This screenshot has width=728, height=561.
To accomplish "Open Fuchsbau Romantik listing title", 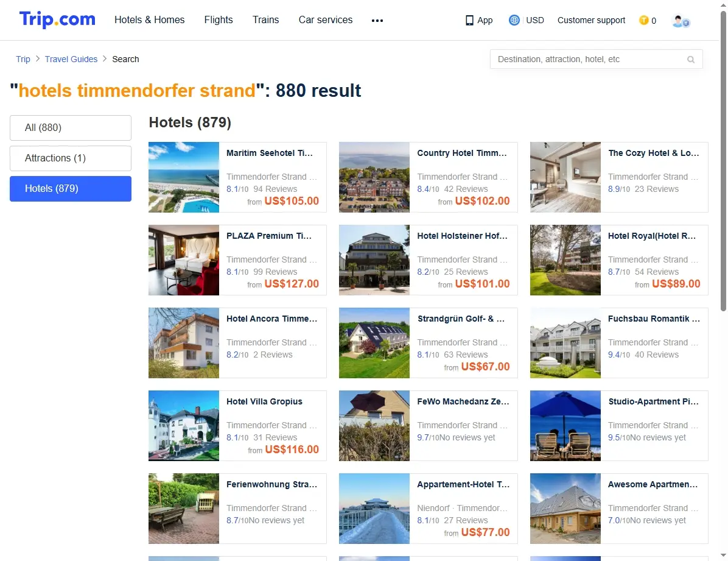I will click(x=654, y=319).
